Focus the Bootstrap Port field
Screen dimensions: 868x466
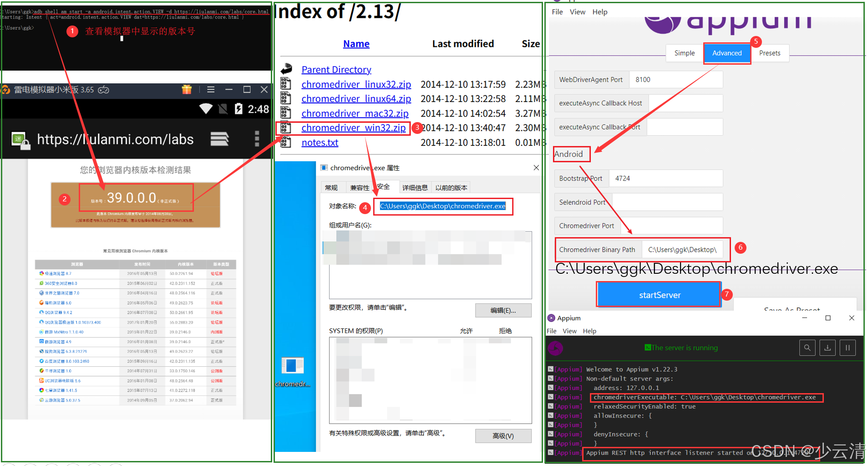[x=665, y=179]
